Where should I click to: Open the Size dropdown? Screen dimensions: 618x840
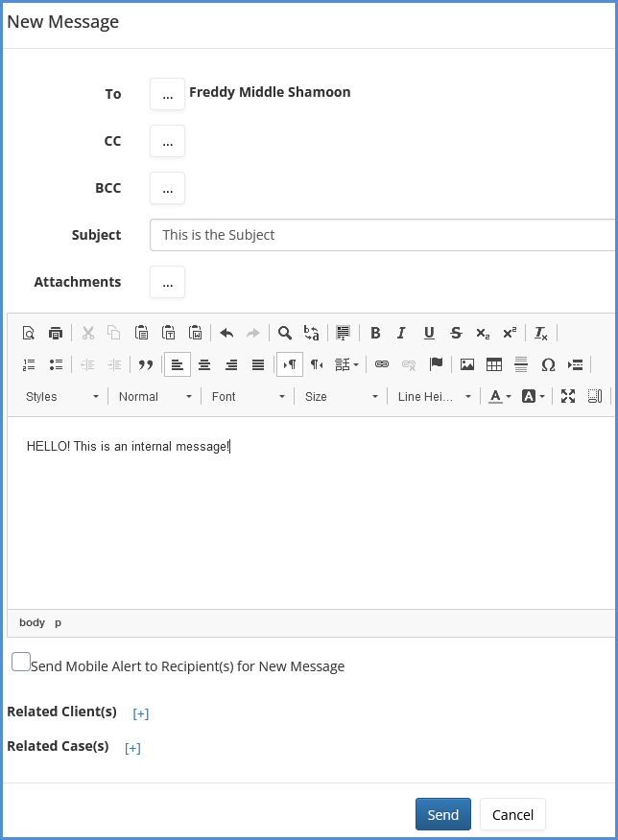(341, 396)
